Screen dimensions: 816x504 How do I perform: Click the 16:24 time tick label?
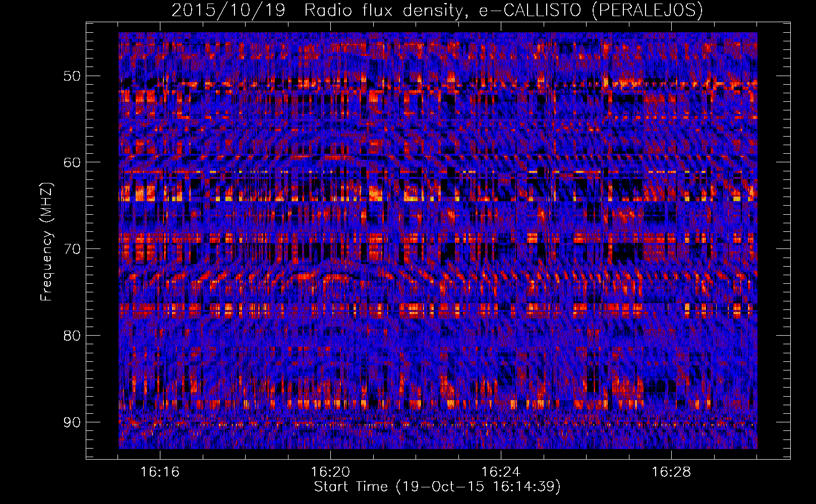[x=501, y=472]
